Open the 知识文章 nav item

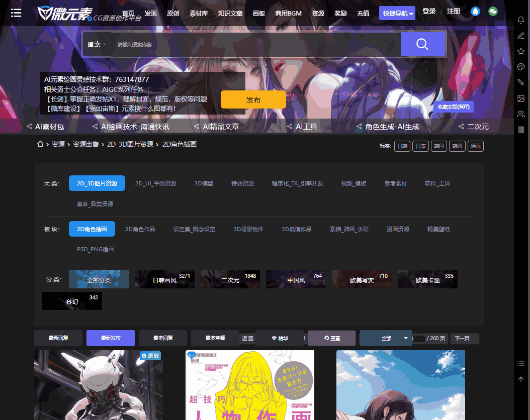230,13
